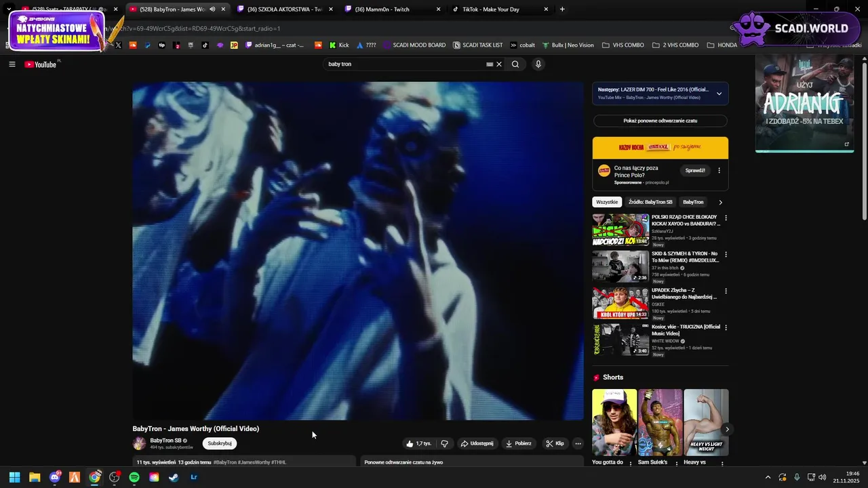
Task: Start voice search with the microphone
Action: (x=538, y=64)
